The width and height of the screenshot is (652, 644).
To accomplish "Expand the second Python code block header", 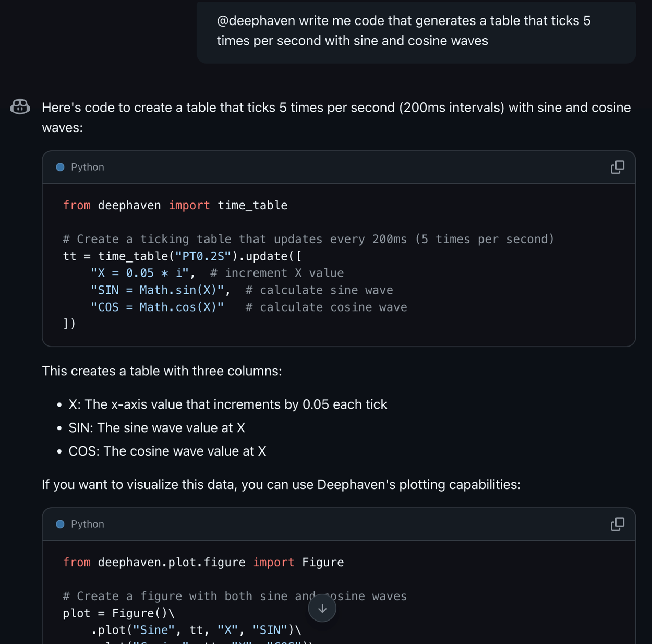I will [339, 524].
